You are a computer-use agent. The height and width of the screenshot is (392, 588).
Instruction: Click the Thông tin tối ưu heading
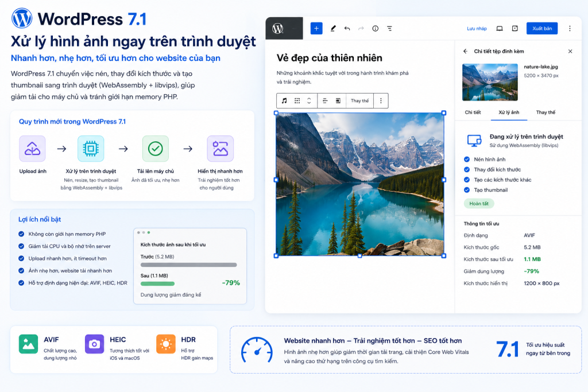pos(481,224)
